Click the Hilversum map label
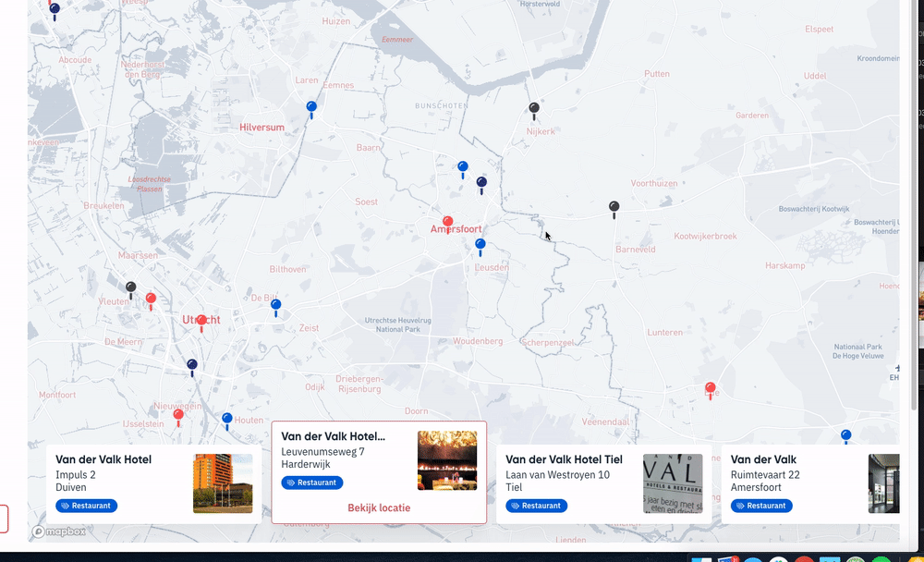The height and width of the screenshot is (562, 924). [x=261, y=127]
